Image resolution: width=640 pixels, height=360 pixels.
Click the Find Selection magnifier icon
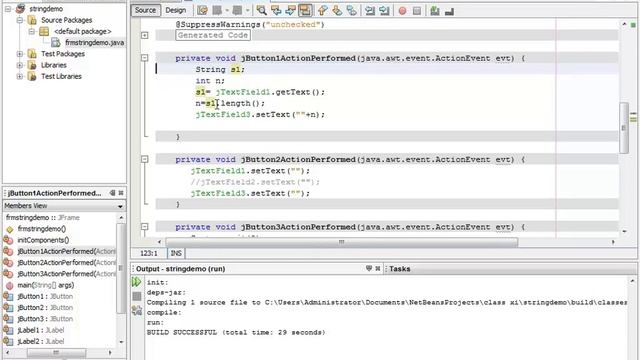(x=262, y=11)
